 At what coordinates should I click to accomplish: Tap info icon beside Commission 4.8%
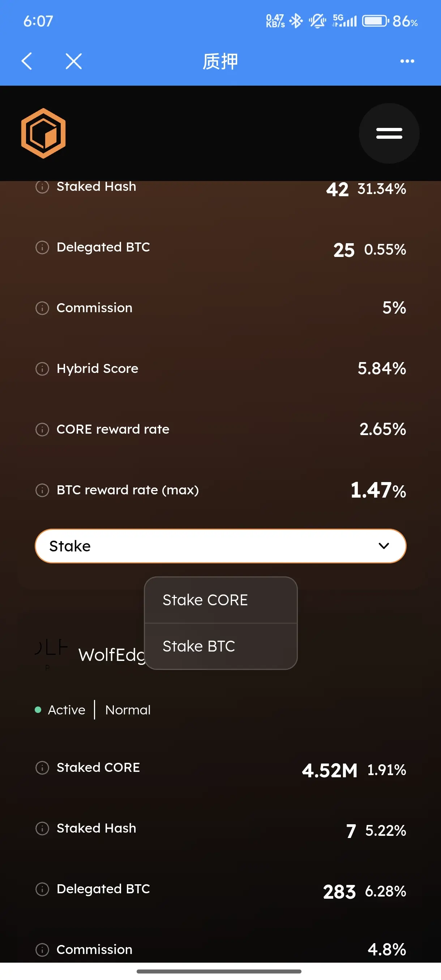(42, 950)
